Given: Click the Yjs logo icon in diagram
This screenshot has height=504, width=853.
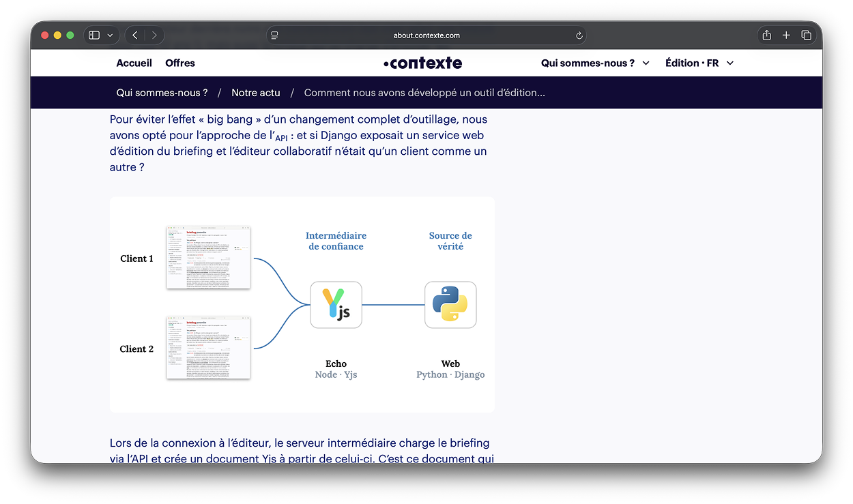Looking at the screenshot, I should point(336,305).
